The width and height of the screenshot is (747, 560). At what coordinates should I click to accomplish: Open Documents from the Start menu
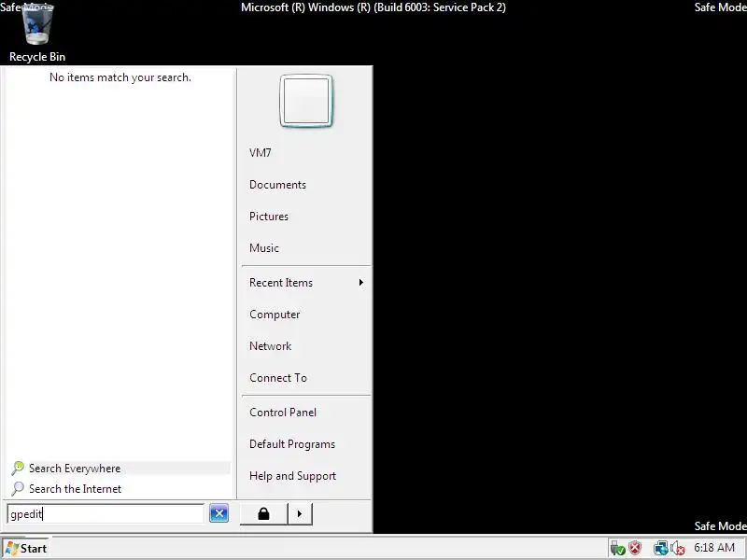tap(277, 185)
